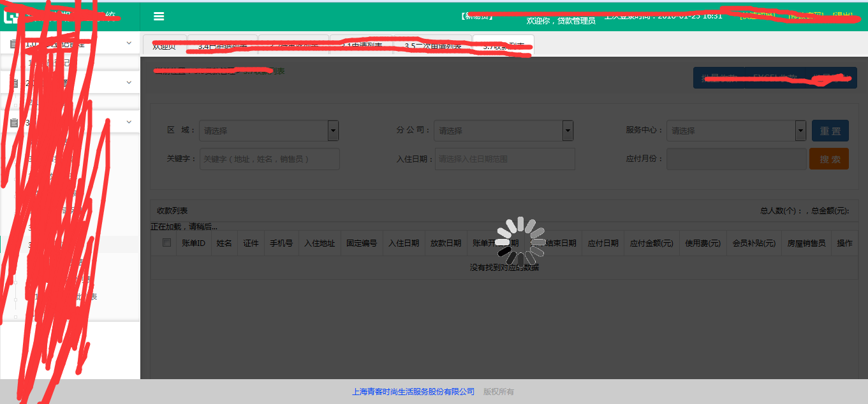Viewport: 868px width, 404px height.
Task: Click the 房屋销售员 column header
Action: tap(806, 243)
